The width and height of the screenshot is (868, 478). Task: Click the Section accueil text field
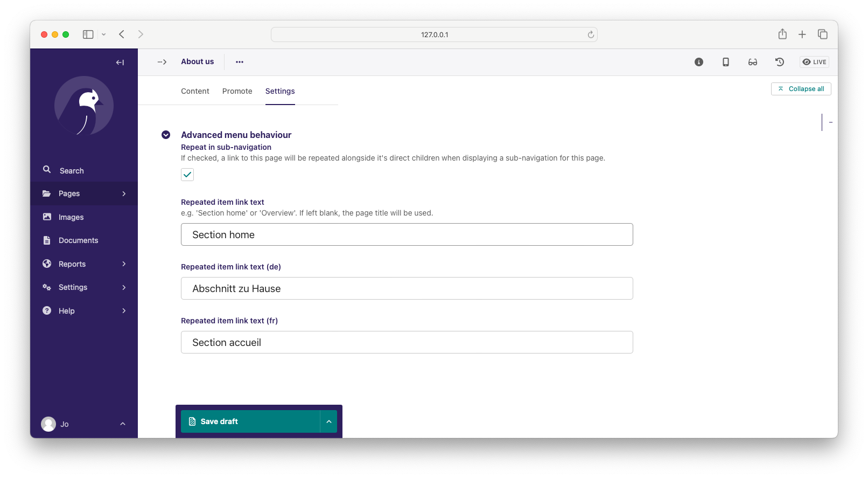(x=407, y=342)
